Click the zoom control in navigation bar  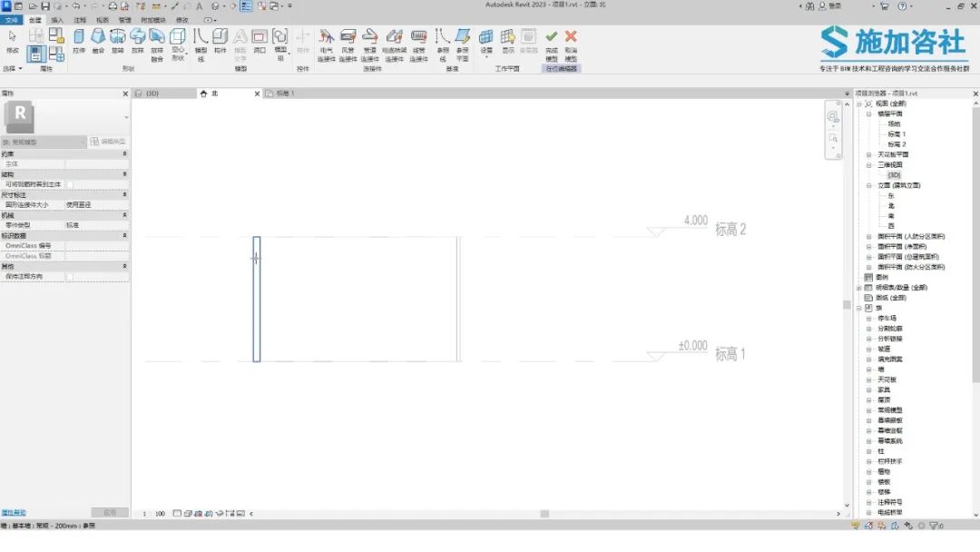(x=833, y=138)
